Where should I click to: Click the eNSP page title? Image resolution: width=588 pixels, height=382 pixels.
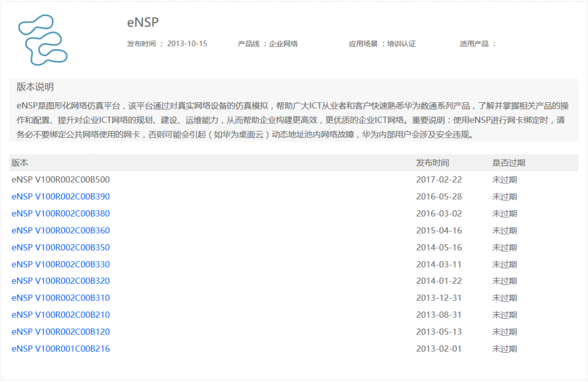coord(142,22)
